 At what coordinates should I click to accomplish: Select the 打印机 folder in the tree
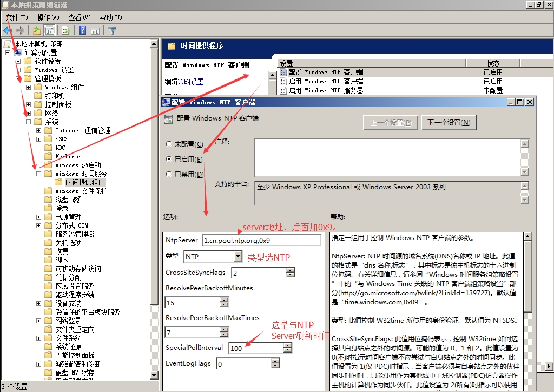coord(55,96)
